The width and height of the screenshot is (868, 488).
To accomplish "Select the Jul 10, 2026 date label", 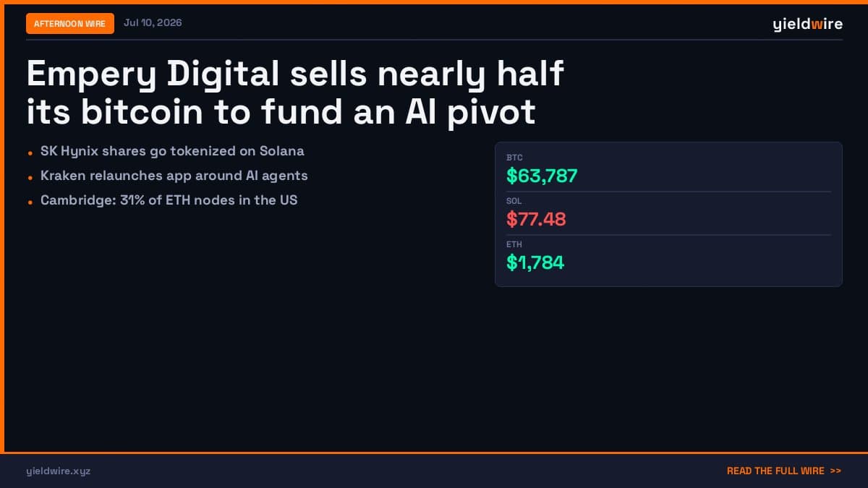I will click(153, 22).
